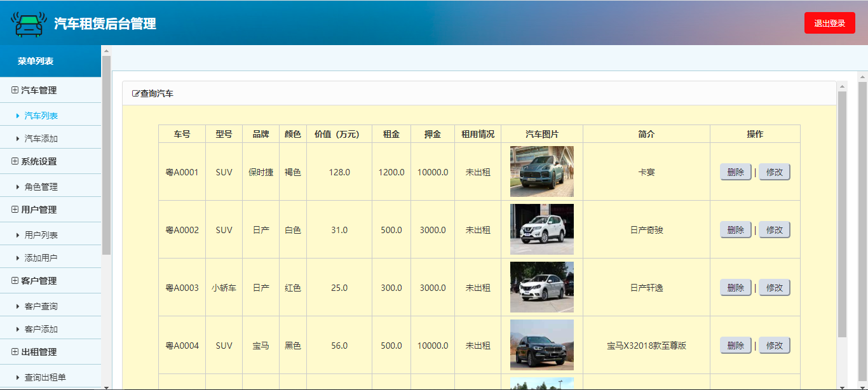Select the 粤A0004 plate number cell
The height and width of the screenshot is (390, 868).
tap(182, 346)
